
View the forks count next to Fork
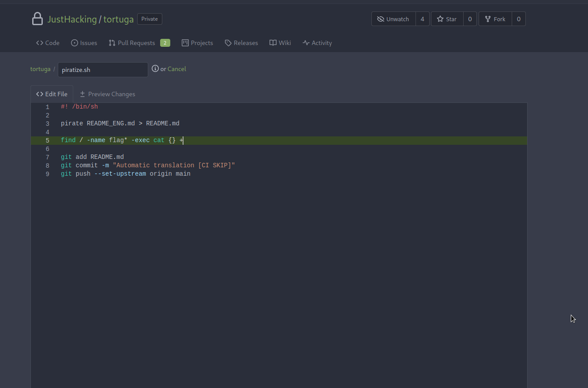pos(519,19)
